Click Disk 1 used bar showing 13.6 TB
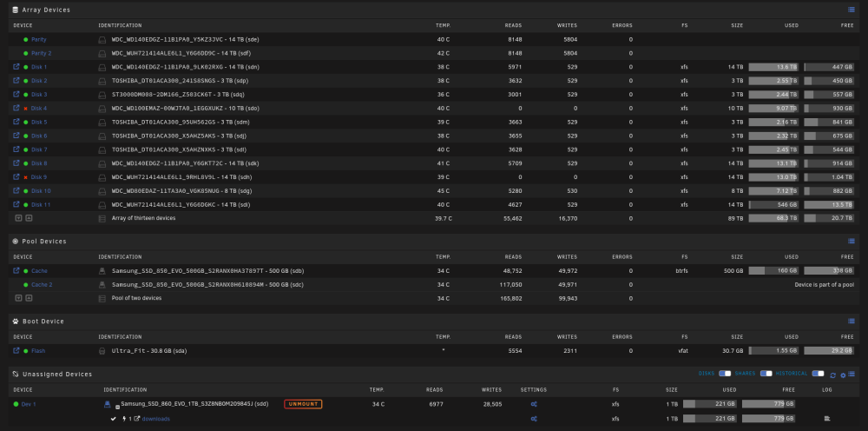Image resolution: width=868 pixels, height=431 pixels. click(x=773, y=67)
